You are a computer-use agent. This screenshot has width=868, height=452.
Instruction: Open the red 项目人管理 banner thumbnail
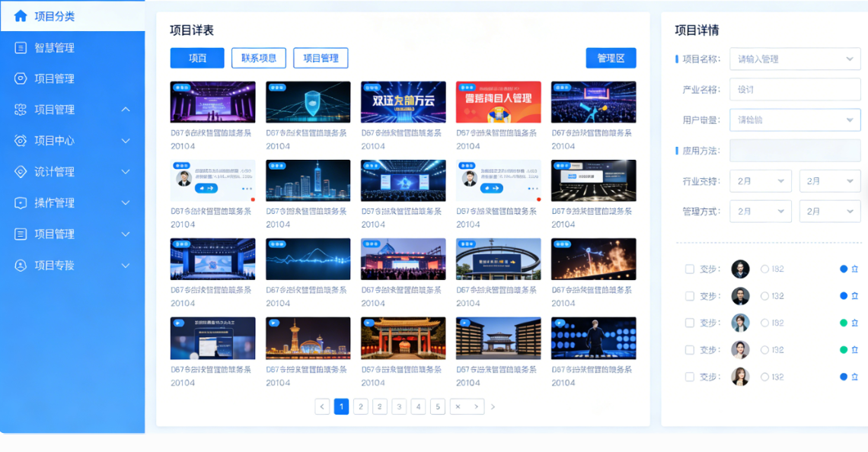click(x=498, y=102)
